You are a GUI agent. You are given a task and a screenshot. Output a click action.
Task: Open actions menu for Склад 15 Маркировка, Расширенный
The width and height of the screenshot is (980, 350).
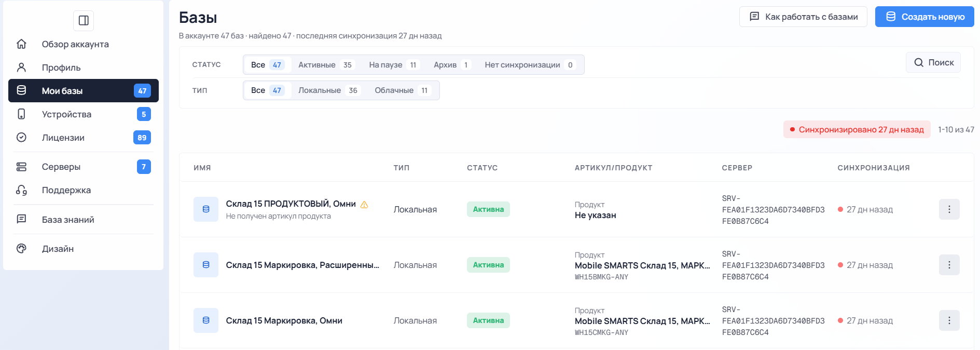coord(949,265)
